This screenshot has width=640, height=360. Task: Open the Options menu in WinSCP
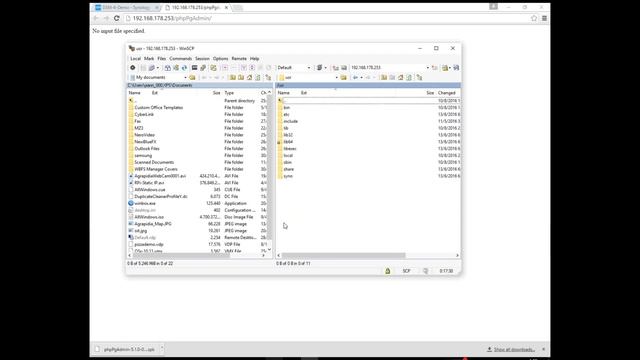(x=220, y=59)
